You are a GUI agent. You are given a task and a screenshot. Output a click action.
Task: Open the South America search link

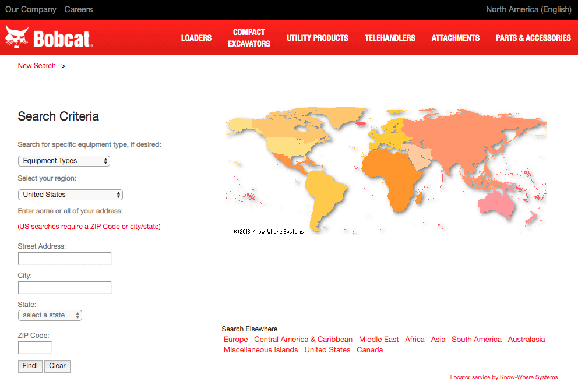(476, 340)
